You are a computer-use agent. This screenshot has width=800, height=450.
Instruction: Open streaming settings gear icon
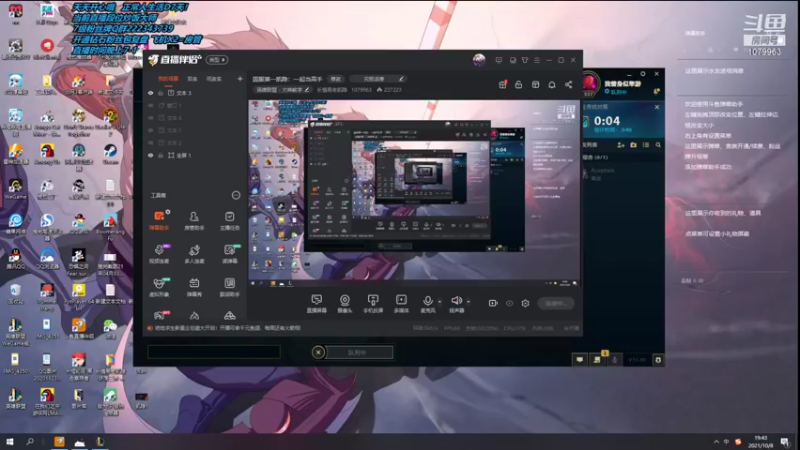pos(526,303)
